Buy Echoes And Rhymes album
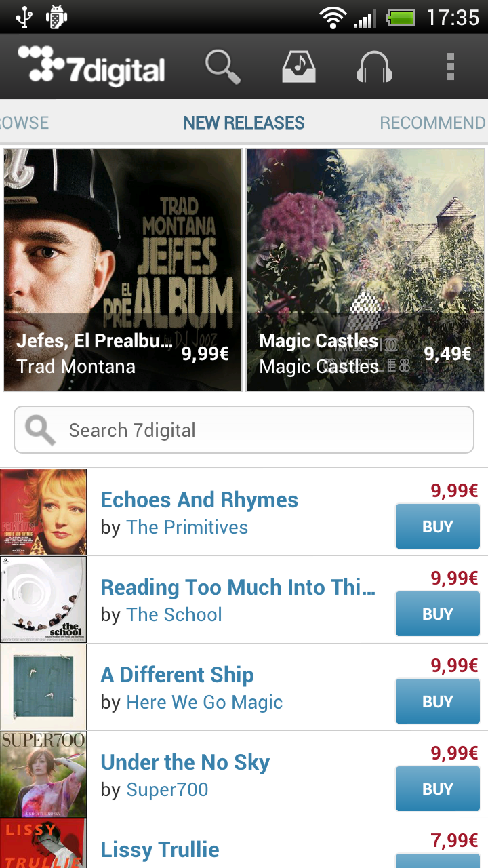The height and width of the screenshot is (868, 488). [x=437, y=526]
